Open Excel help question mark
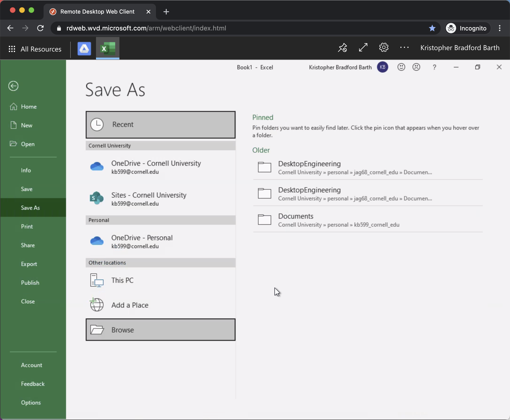This screenshot has height=420, width=510. 435,67
